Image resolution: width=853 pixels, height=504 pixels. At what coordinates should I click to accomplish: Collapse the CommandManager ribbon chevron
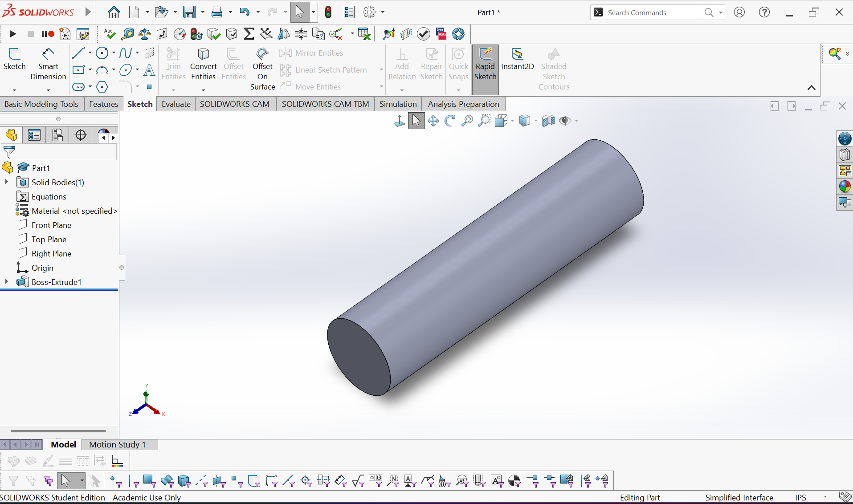tap(812, 88)
